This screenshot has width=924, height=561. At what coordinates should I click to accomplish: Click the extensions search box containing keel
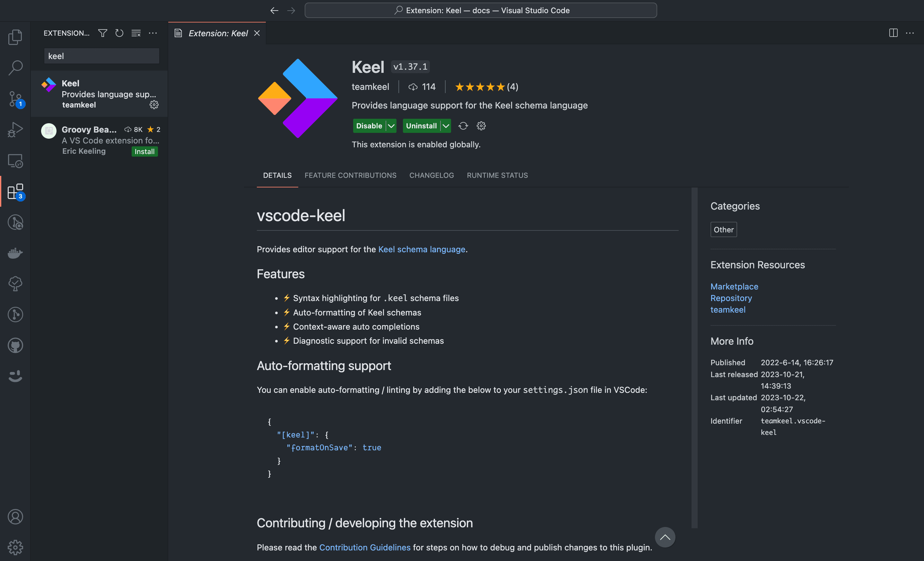102,56
